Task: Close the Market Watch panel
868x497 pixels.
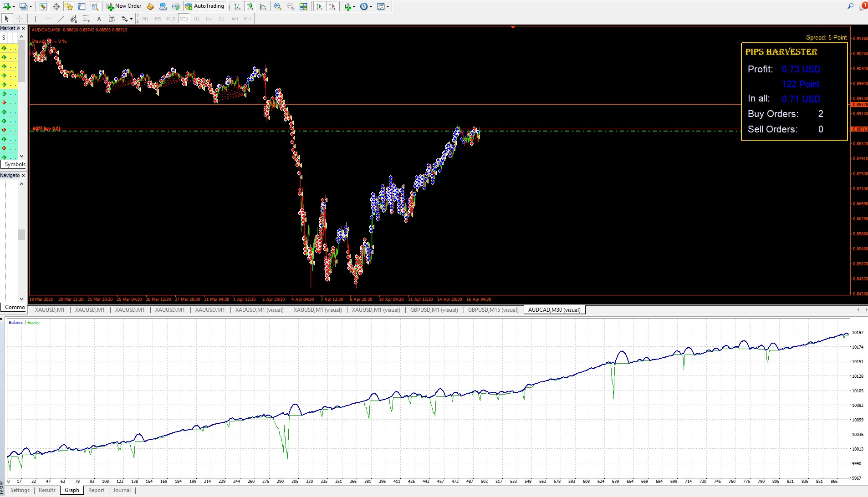Action: pos(23,28)
